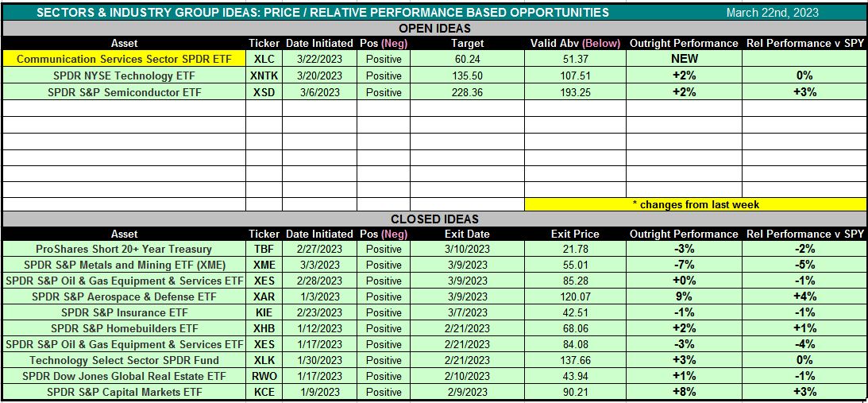Select the TBF ticker cell
The height and width of the screenshot is (403, 868).
coord(264,249)
